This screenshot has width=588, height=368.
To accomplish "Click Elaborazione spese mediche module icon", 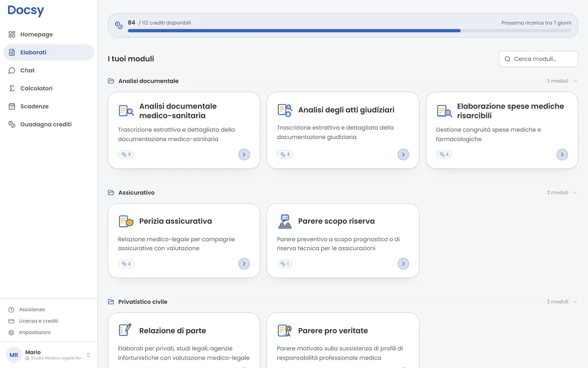I will pyautogui.click(x=444, y=111).
